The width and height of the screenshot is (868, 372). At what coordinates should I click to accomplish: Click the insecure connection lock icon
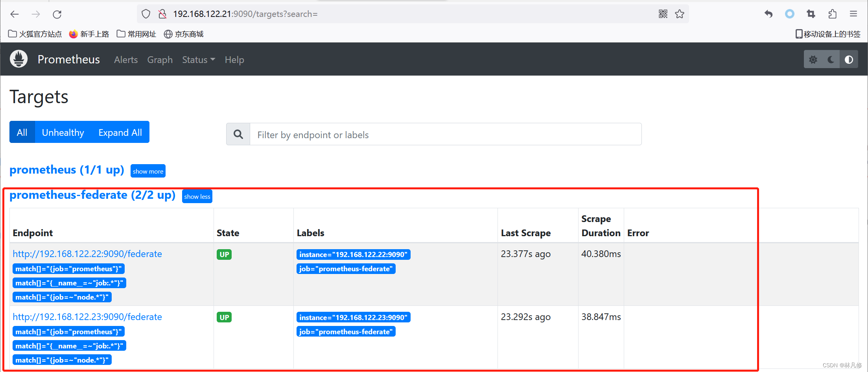pyautogui.click(x=162, y=14)
